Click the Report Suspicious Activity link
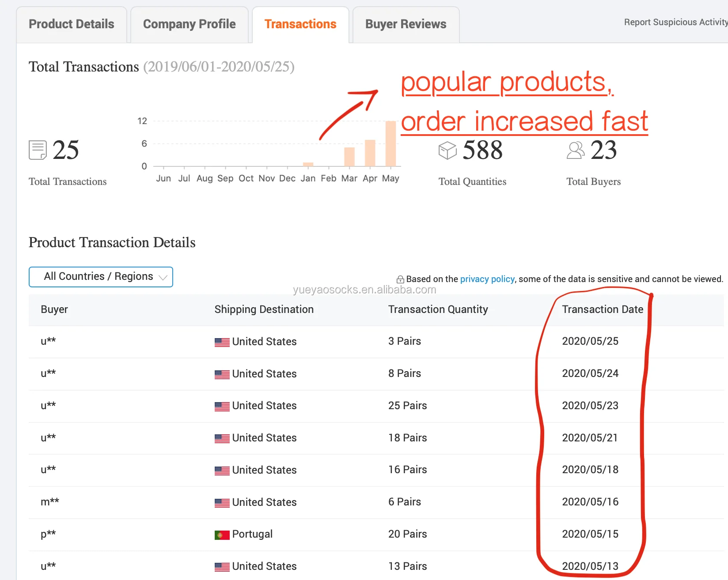 tap(675, 22)
